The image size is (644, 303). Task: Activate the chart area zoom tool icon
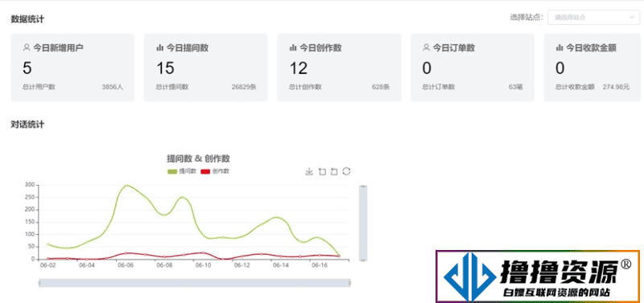click(323, 171)
